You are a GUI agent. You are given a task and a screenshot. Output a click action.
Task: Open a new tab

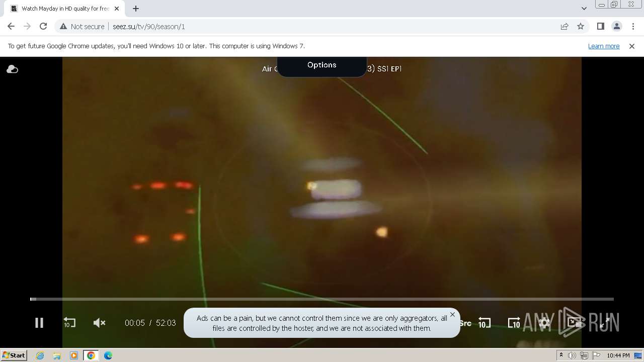tap(136, 9)
